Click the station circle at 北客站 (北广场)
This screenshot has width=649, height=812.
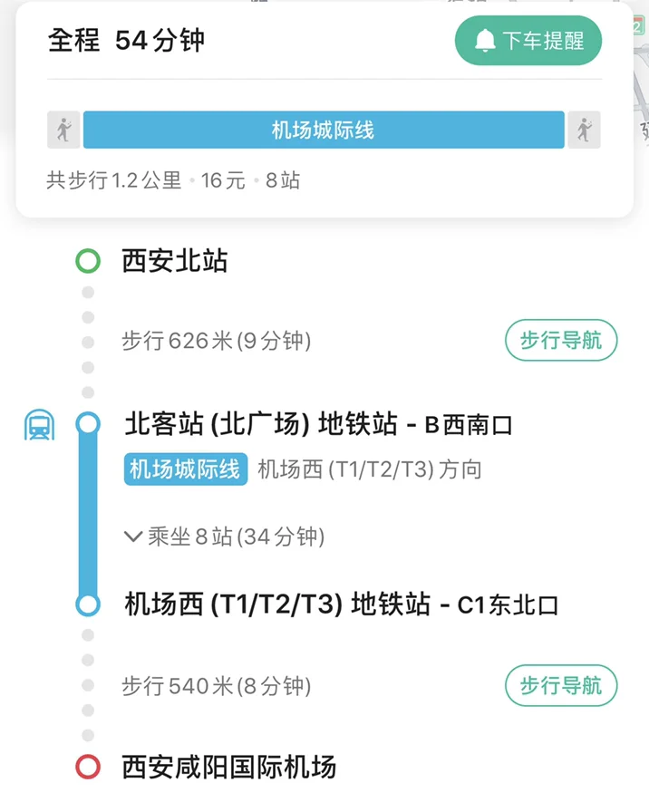[86, 422]
